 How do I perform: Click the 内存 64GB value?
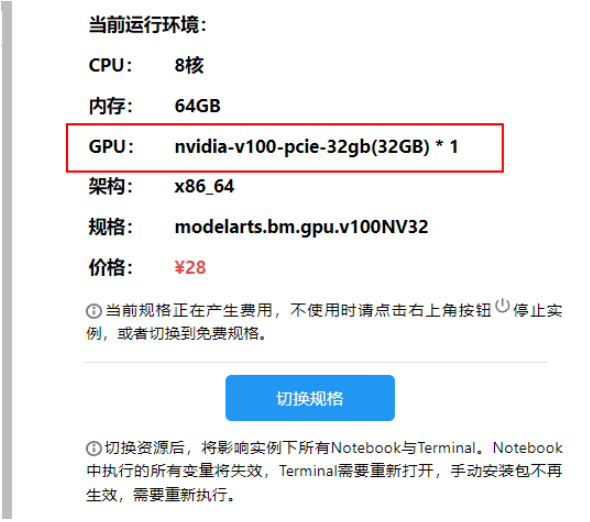(198, 106)
